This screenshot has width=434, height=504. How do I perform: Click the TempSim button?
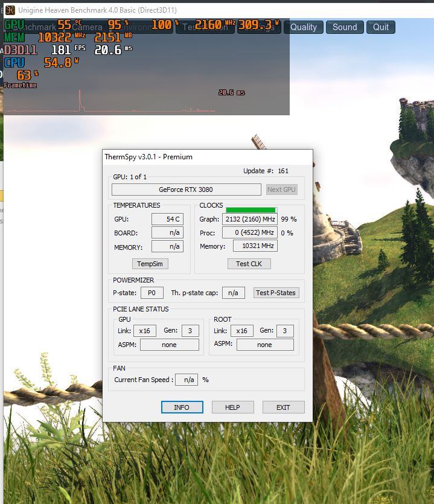pyautogui.click(x=150, y=264)
